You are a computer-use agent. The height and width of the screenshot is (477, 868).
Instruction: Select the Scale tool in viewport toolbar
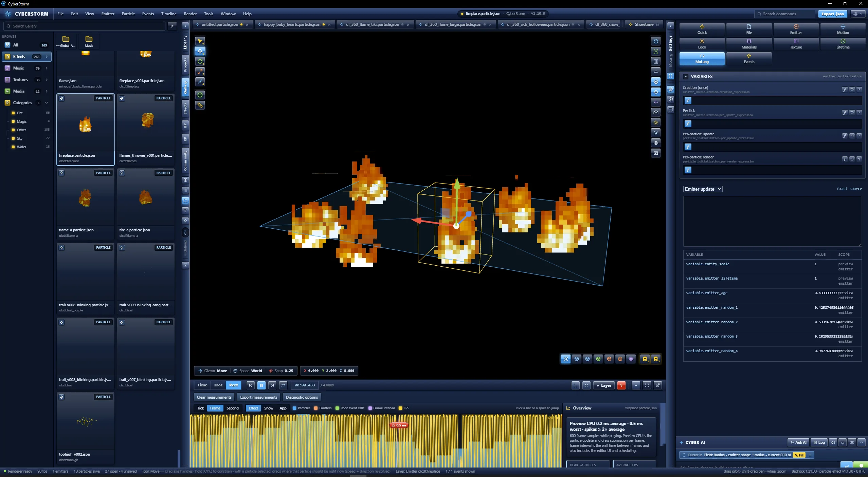(x=200, y=72)
